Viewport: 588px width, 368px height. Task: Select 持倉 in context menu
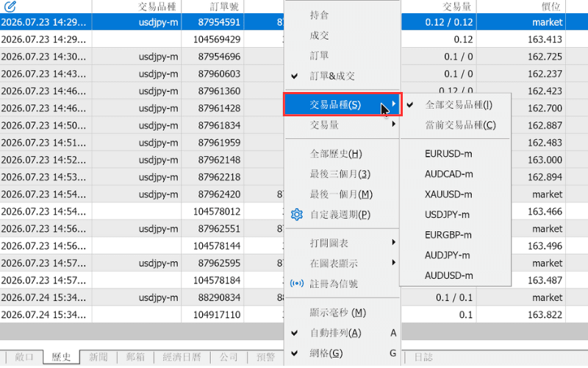click(319, 15)
